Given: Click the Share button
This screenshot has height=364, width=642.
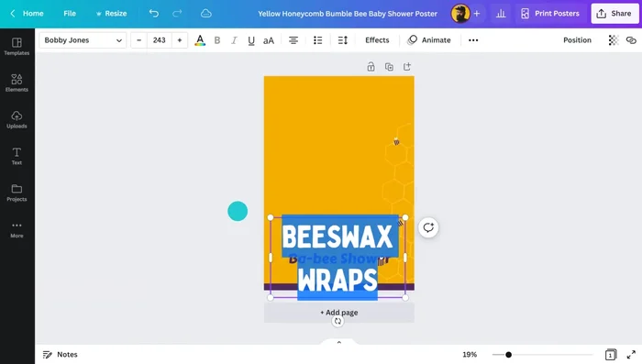Looking at the screenshot, I should tap(614, 14).
